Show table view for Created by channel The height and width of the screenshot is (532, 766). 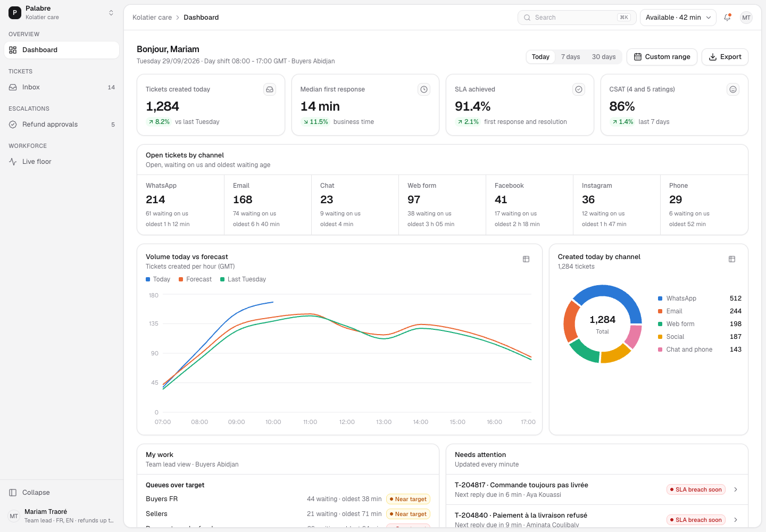732,259
